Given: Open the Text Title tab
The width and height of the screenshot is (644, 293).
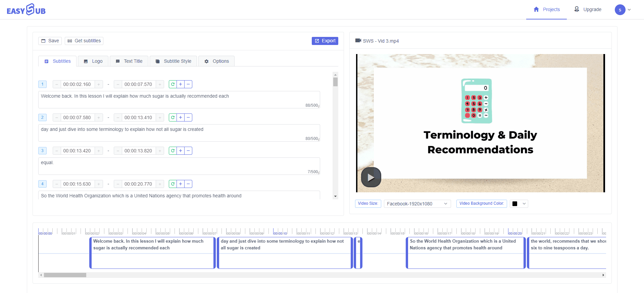Looking at the screenshot, I should pos(129,61).
